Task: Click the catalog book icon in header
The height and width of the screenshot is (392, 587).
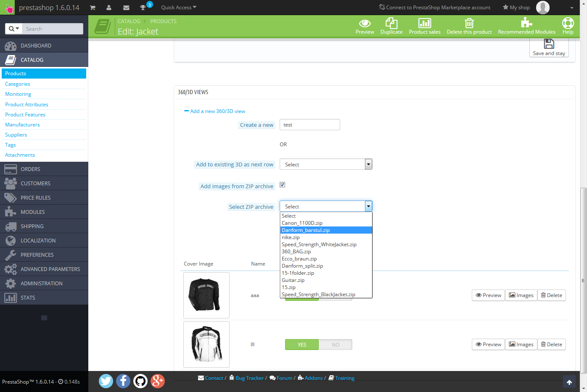Action: coord(102,26)
